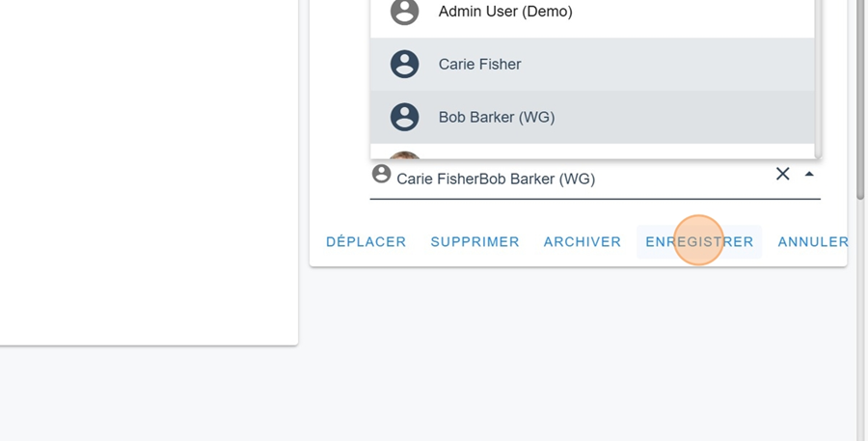Click the person icon in the selection field

click(x=381, y=174)
